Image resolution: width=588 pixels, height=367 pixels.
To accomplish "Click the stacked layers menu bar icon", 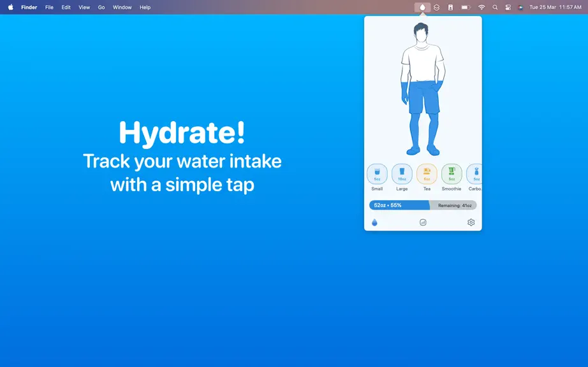I will click(436, 7).
